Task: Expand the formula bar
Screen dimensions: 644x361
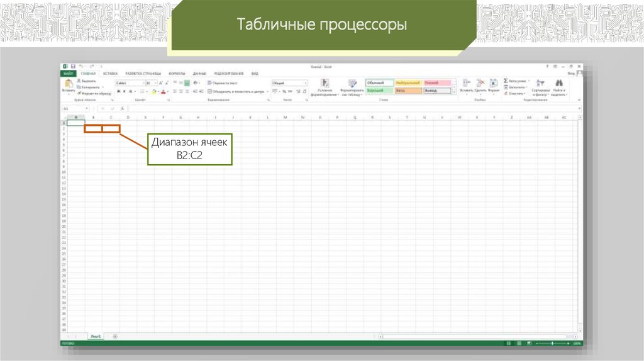Action: pyautogui.click(x=579, y=109)
